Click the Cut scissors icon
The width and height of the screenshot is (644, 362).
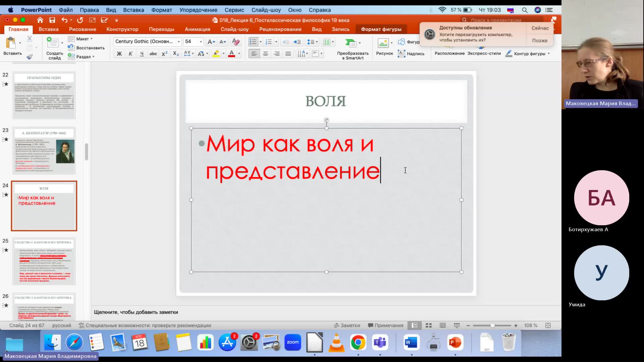(x=30, y=39)
